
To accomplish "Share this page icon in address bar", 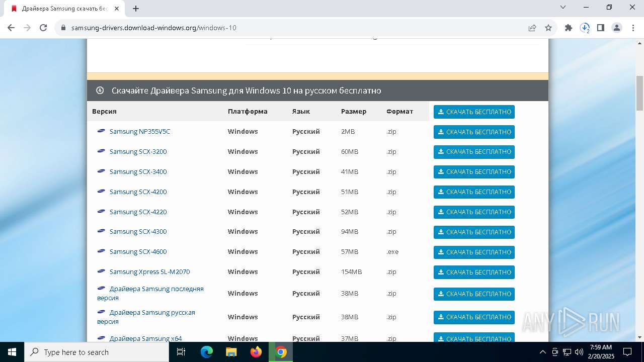I will (x=532, y=28).
